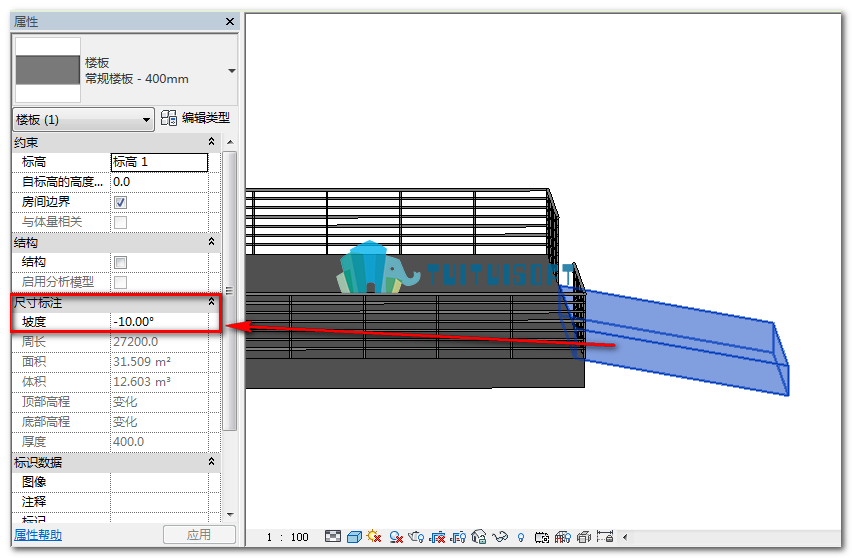Toggle the reveal constraints icon
Image resolution: width=852 pixels, height=558 pixels.
coord(605,537)
